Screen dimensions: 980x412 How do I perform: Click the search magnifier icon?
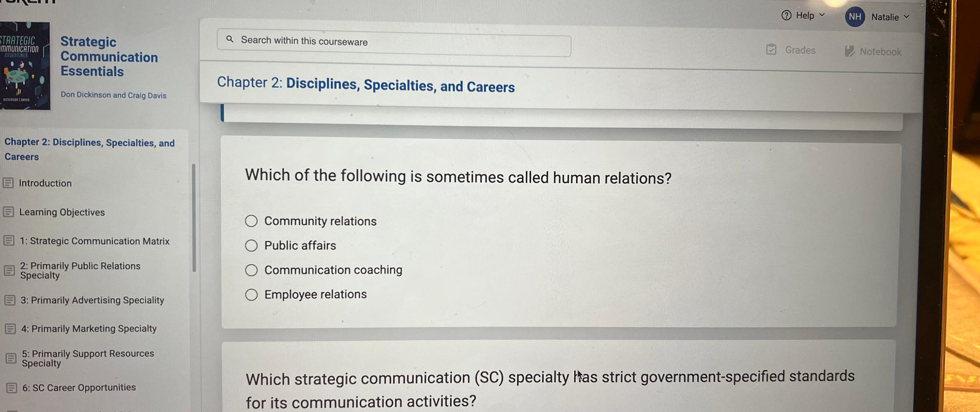click(231, 40)
